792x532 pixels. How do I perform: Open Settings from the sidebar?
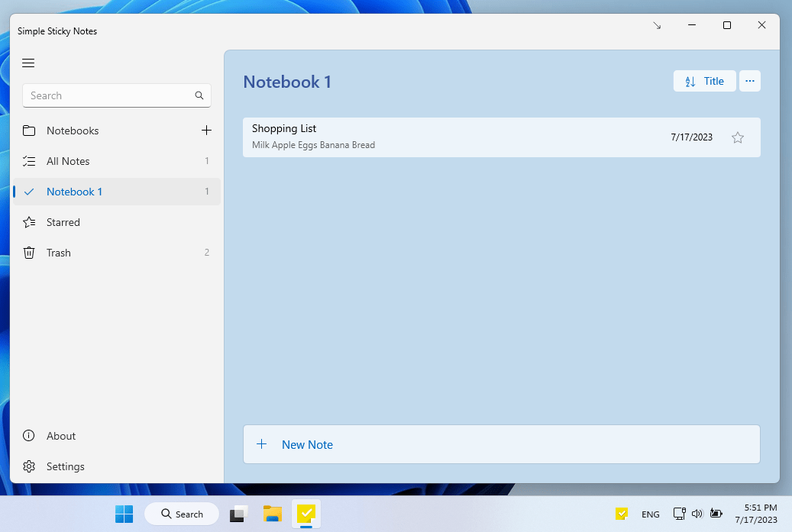pyautogui.click(x=66, y=466)
